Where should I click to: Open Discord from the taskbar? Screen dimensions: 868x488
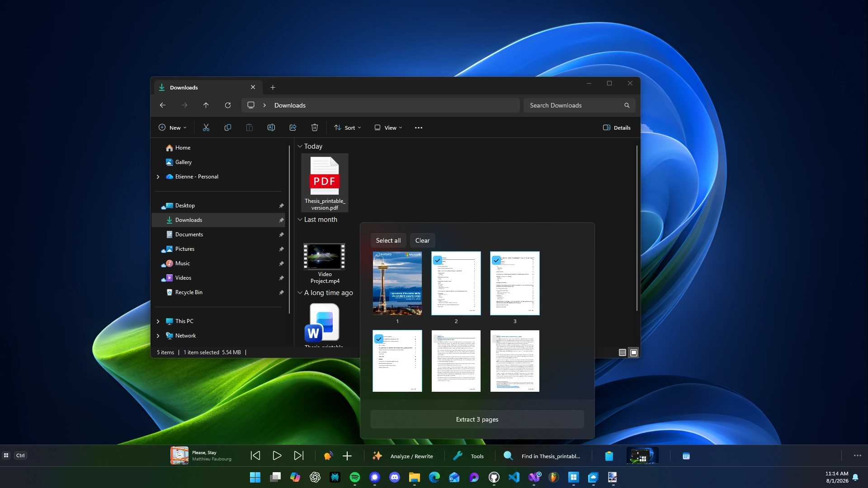[395, 477]
